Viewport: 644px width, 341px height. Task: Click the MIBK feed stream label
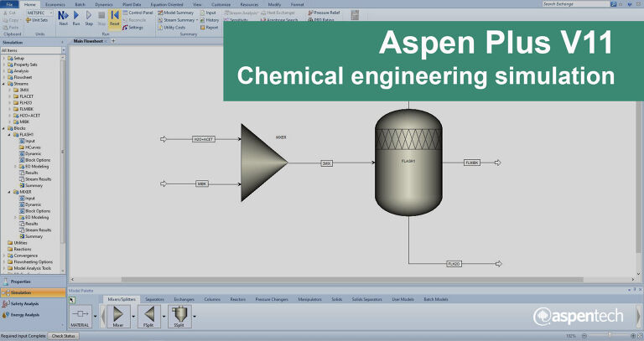(201, 183)
